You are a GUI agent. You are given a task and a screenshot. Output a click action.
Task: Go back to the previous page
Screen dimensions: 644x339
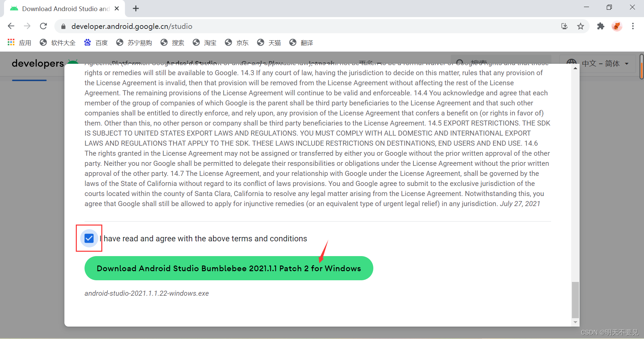(11, 26)
